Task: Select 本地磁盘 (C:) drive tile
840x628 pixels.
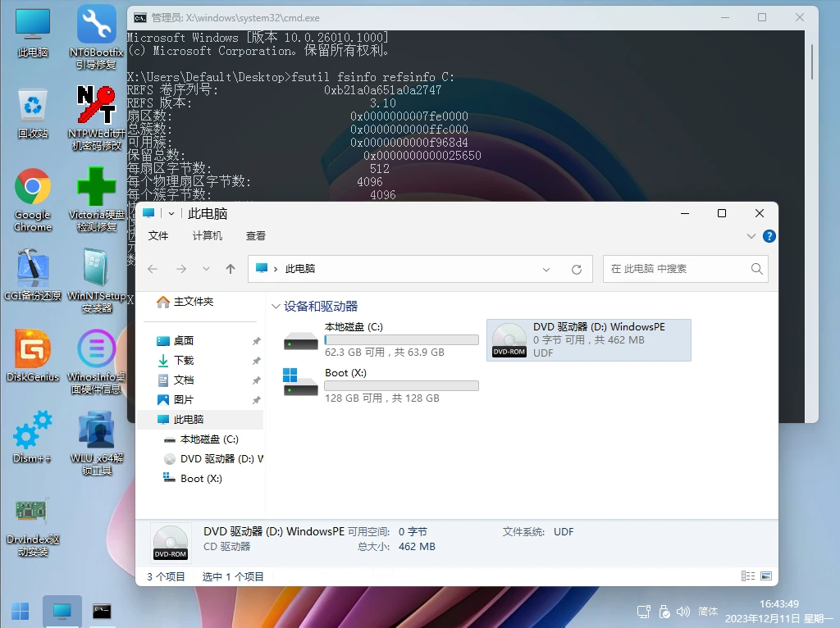Action: pyautogui.click(x=381, y=339)
